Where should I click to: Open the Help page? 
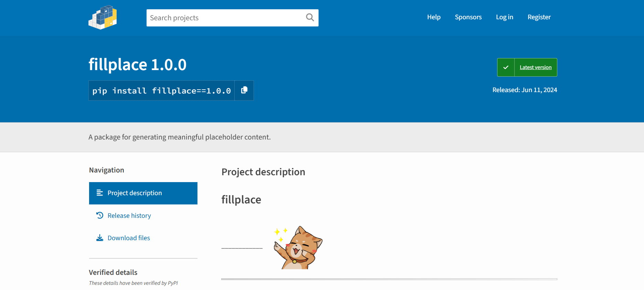tap(434, 17)
